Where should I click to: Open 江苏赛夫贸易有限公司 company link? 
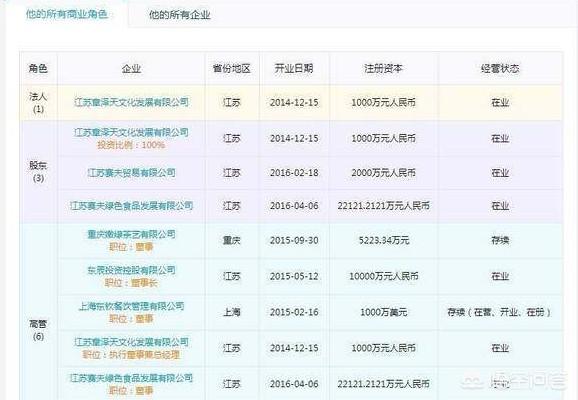(x=131, y=173)
